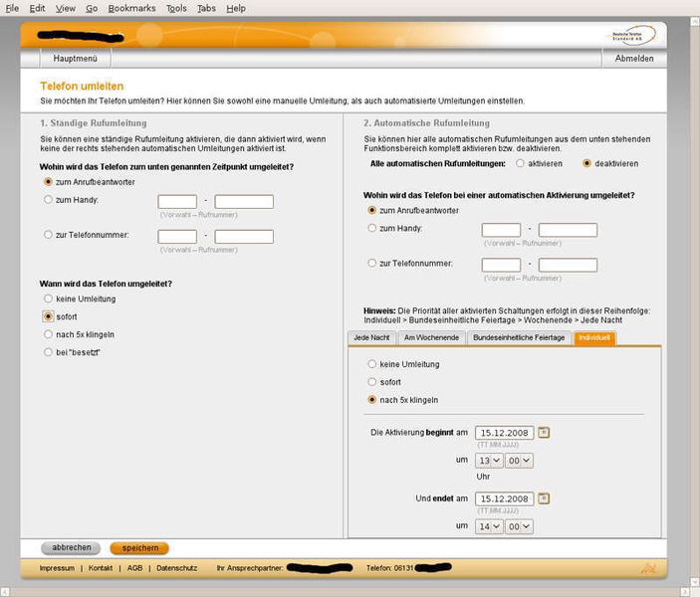Screen dimensions: 700x597
Task: Focus Handy Vorwahl field in Automatische Rufumleitung
Action: tap(501, 230)
